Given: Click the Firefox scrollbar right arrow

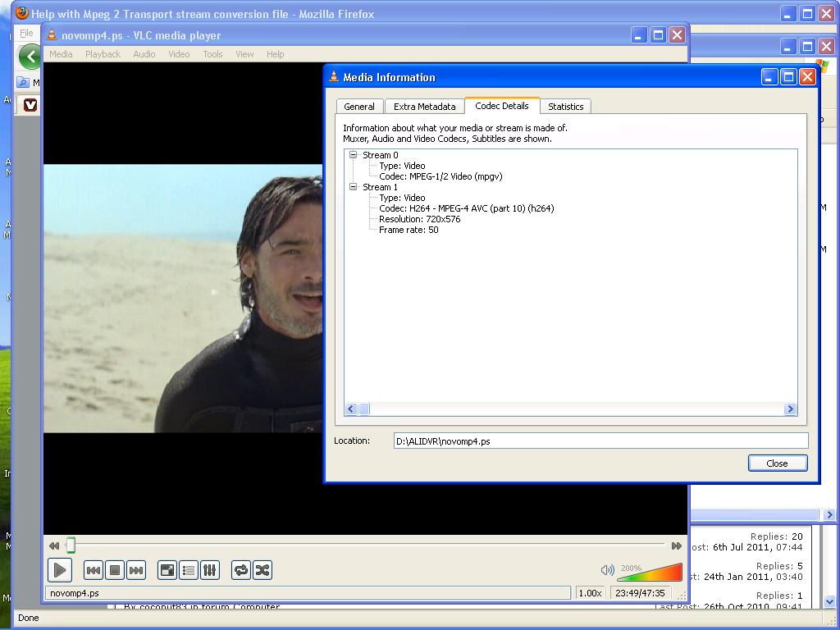Looking at the screenshot, I should click(x=829, y=515).
